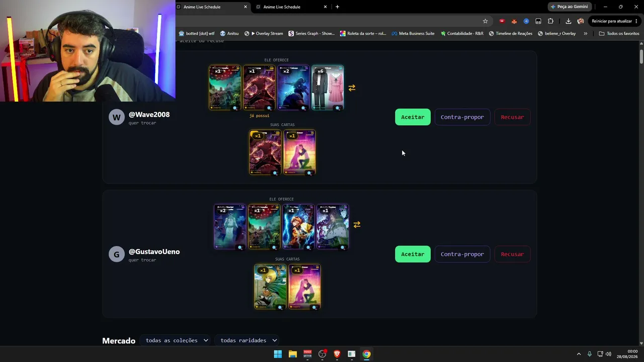Close the first Anime Live Schedule tab
Viewport: 644px width, 362px height.
246,7
